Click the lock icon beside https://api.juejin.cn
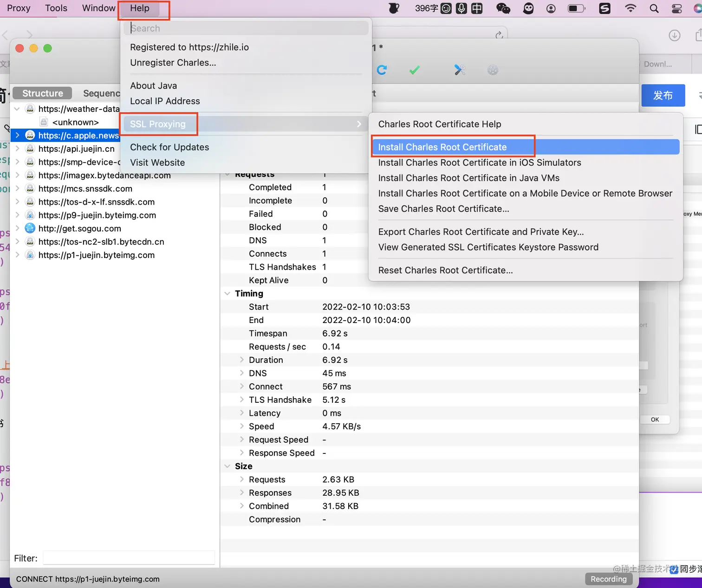The image size is (702, 588). (x=30, y=149)
